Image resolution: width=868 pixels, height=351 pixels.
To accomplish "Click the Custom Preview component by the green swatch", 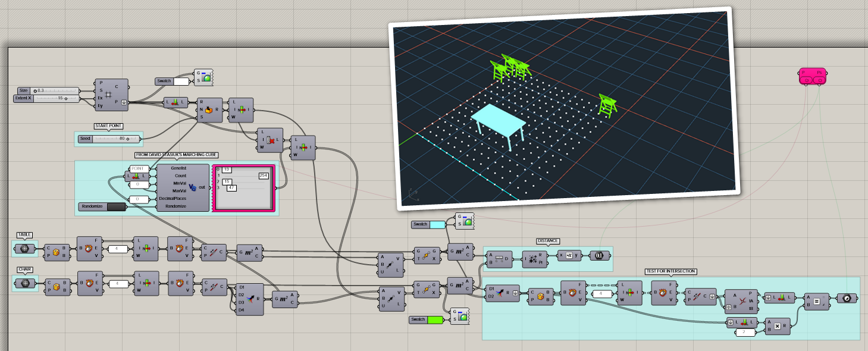I will point(459,315).
